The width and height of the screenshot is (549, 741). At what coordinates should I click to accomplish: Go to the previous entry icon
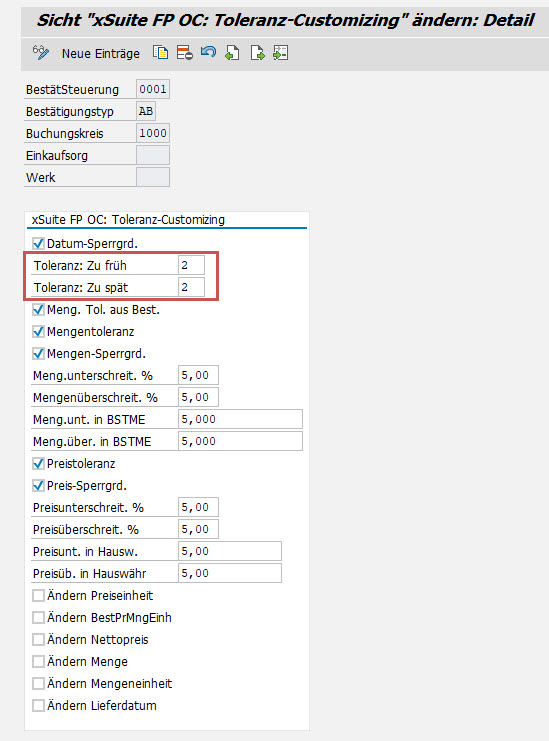232,52
